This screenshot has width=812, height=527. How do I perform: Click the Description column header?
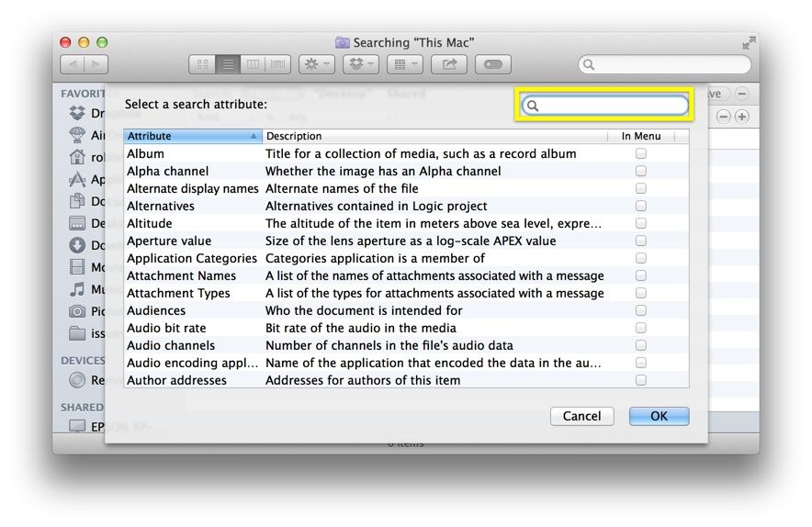[x=434, y=136]
